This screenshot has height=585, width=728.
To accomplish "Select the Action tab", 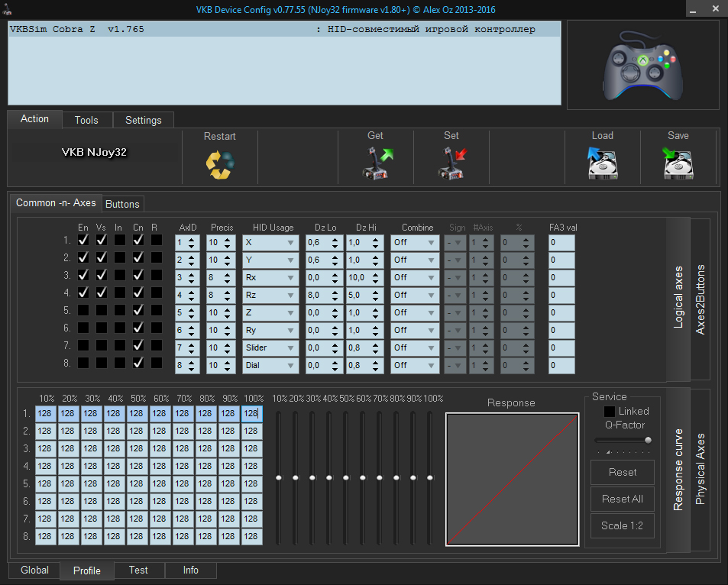I will tap(35, 119).
